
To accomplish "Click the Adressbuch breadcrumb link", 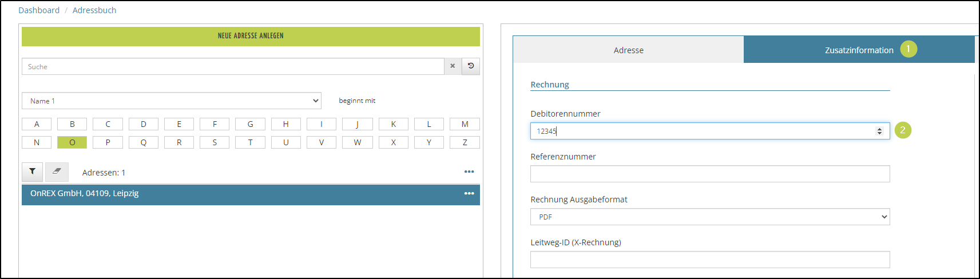I will 94,10.
